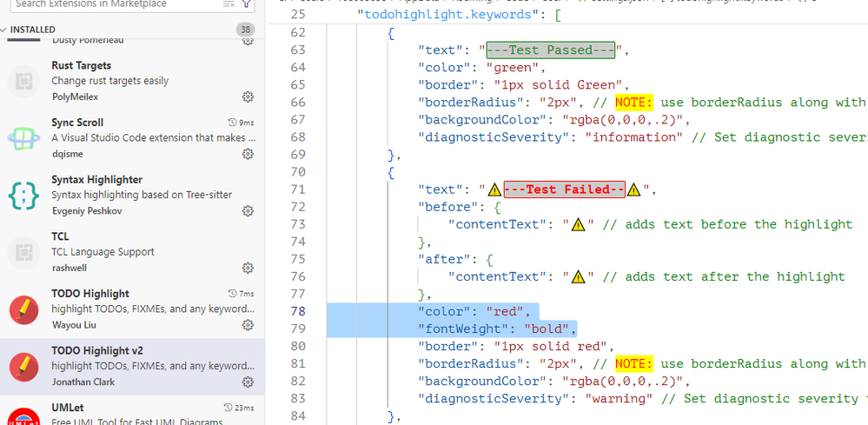The width and height of the screenshot is (868, 425).
Task: Select the UMLet extension in the list
Action: pyautogui.click(x=130, y=414)
